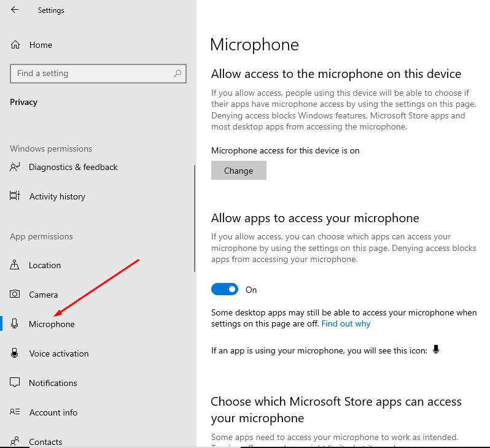490x448 pixels.
Task: Turn off app microphone access toggle
Action: (225, 289)
